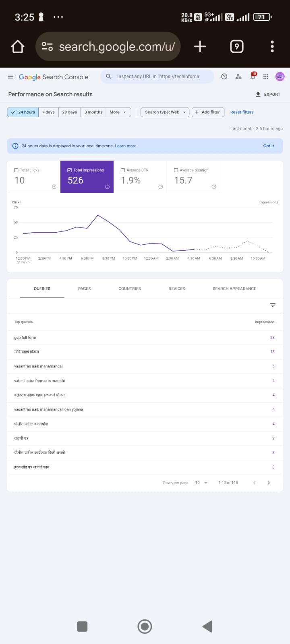Viewport: 290px width, 644px height.
Task: Open the Help question mark icon
Action: click(224, 76)
